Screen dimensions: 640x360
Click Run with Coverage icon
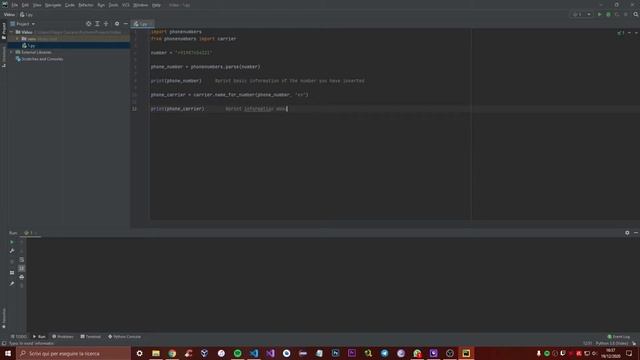617,14
